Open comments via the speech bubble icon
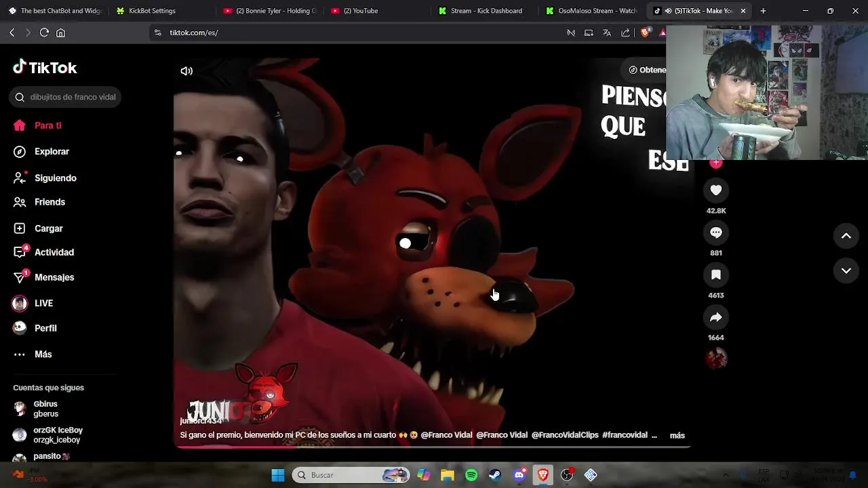The width and height of the screenshot is (868, 488). point(716,232)
